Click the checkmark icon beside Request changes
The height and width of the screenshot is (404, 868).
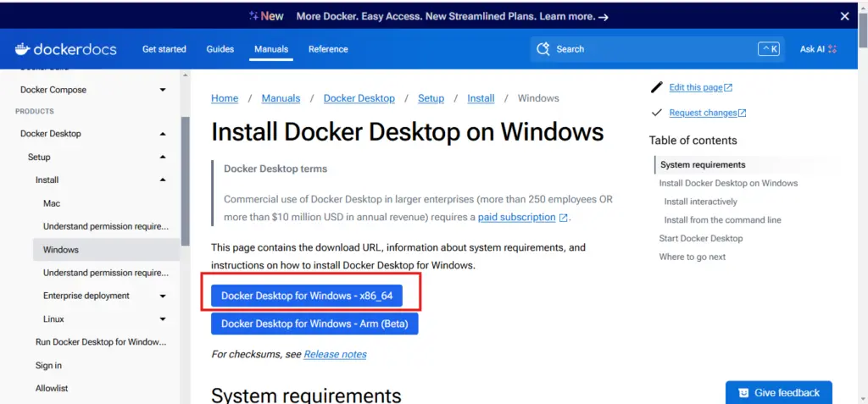(x=656, y=113)
